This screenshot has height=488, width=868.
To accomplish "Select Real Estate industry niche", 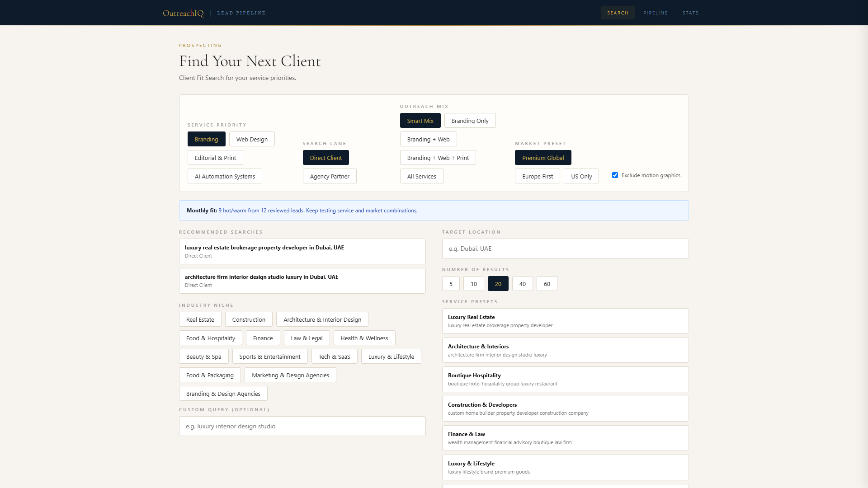I will 200,319.
